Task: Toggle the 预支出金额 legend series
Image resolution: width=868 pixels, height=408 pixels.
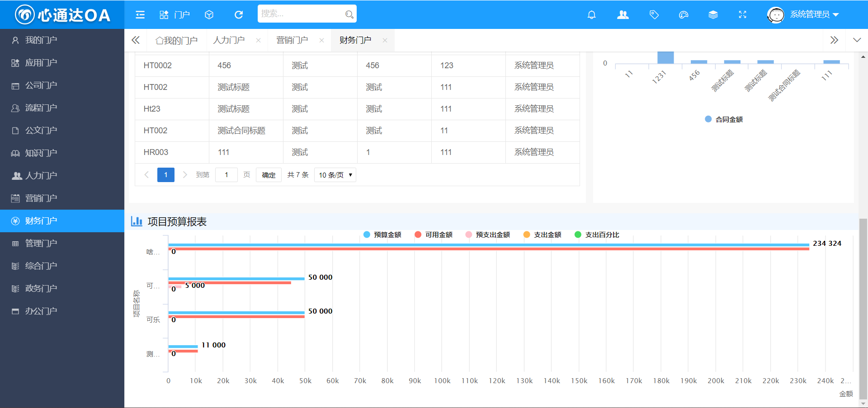Action: (488, 234)
